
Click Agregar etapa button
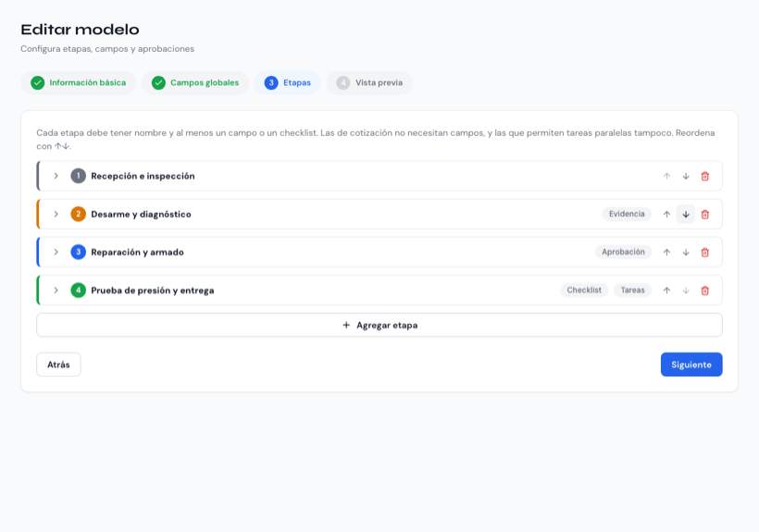coord(379,325)
